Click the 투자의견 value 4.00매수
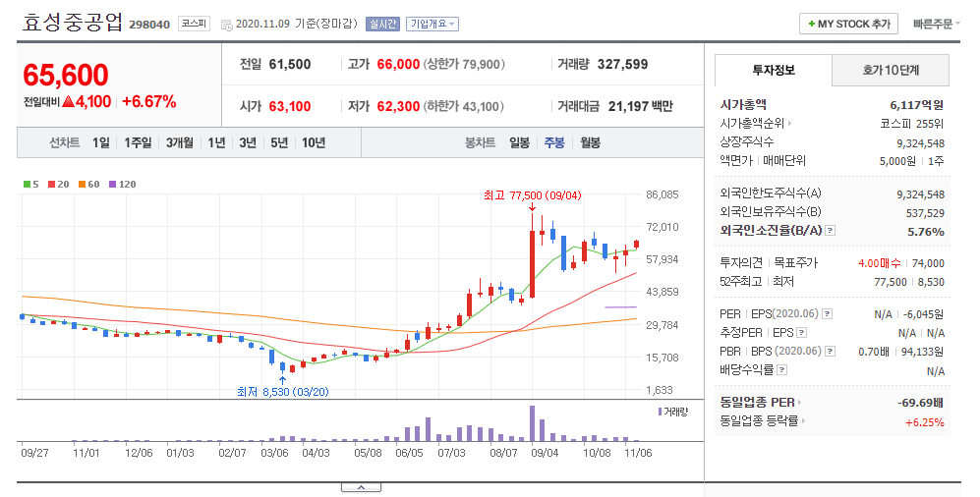Image resolution: width=980 pixels, height=497 pixels. [x=879, y=263]
